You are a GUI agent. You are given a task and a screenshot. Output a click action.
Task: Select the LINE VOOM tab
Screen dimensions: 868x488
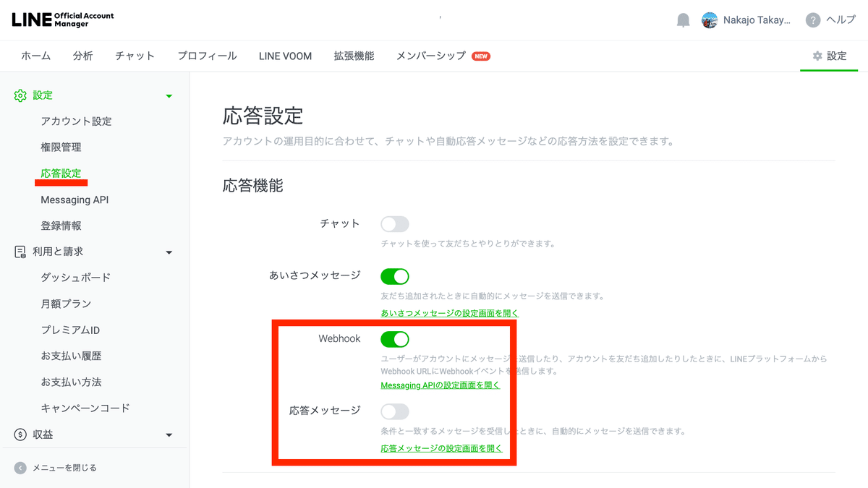[286, 56]
